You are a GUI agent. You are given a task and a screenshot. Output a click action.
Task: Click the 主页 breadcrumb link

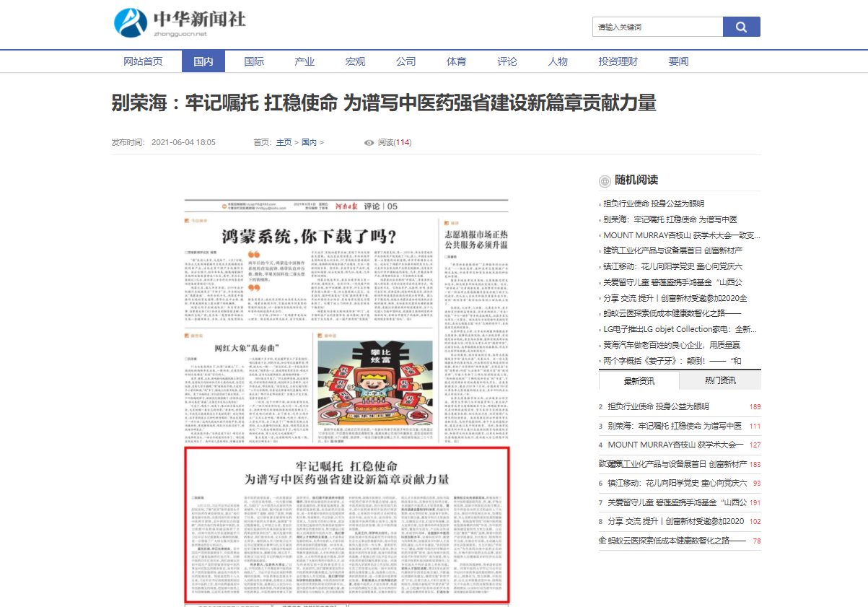(284, 143)
